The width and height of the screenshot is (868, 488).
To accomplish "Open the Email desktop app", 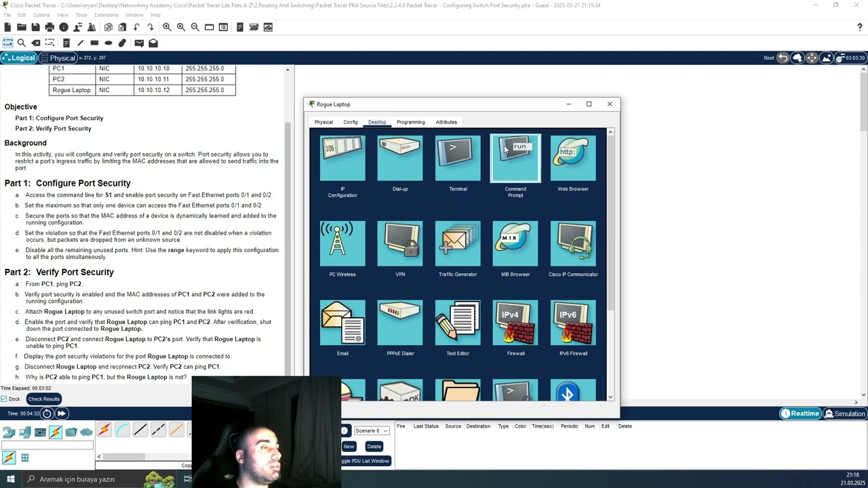I will click(342, 323).
